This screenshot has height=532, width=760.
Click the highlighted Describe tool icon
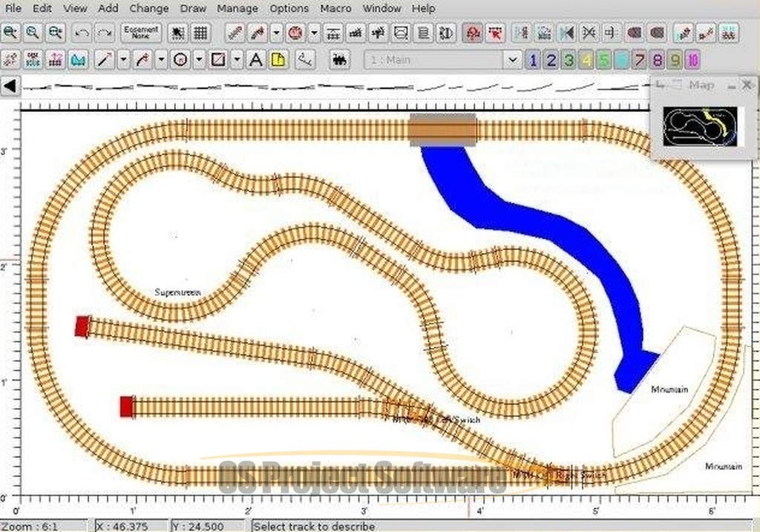[x=473, y=33]
